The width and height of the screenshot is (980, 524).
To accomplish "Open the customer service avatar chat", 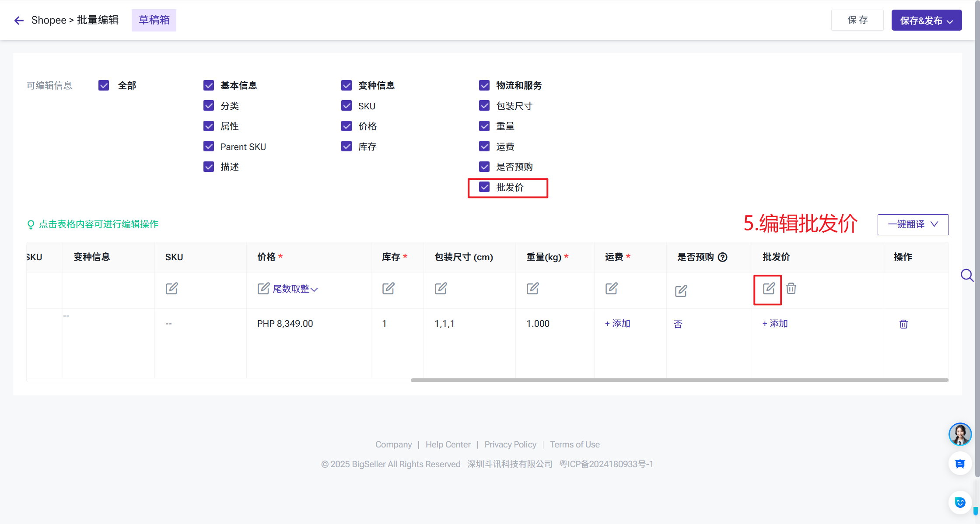I will [x=960, y=434].
